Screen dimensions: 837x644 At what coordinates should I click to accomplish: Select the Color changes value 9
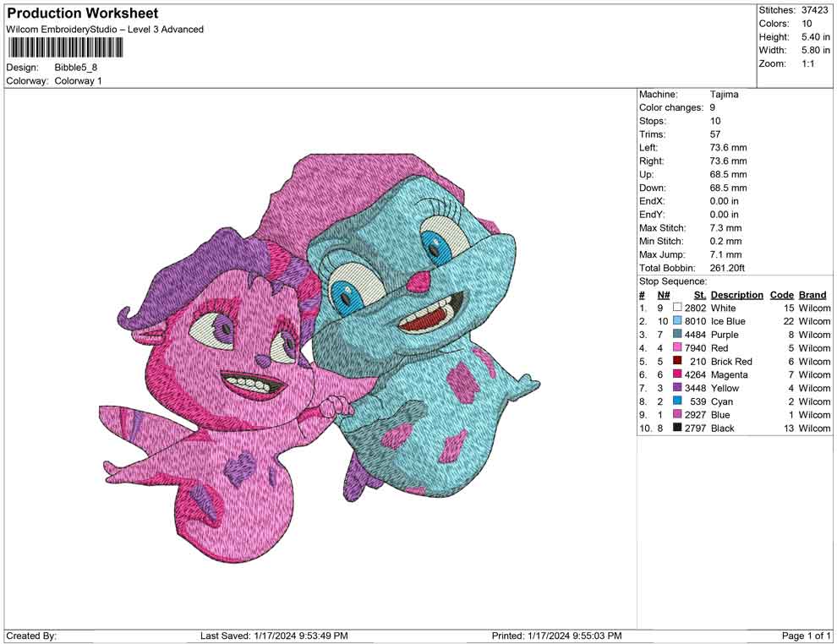pyautogui.click(x=713, y=108)
